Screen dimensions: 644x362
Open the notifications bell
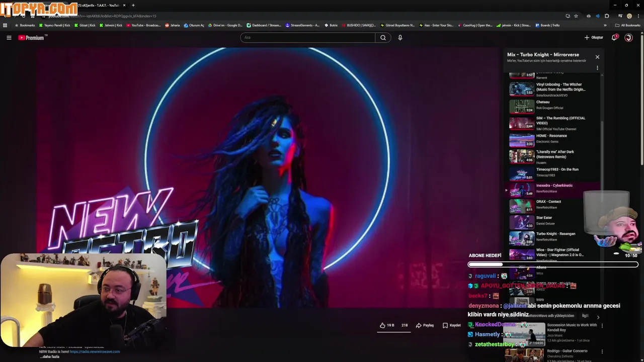tap(615, 38)
